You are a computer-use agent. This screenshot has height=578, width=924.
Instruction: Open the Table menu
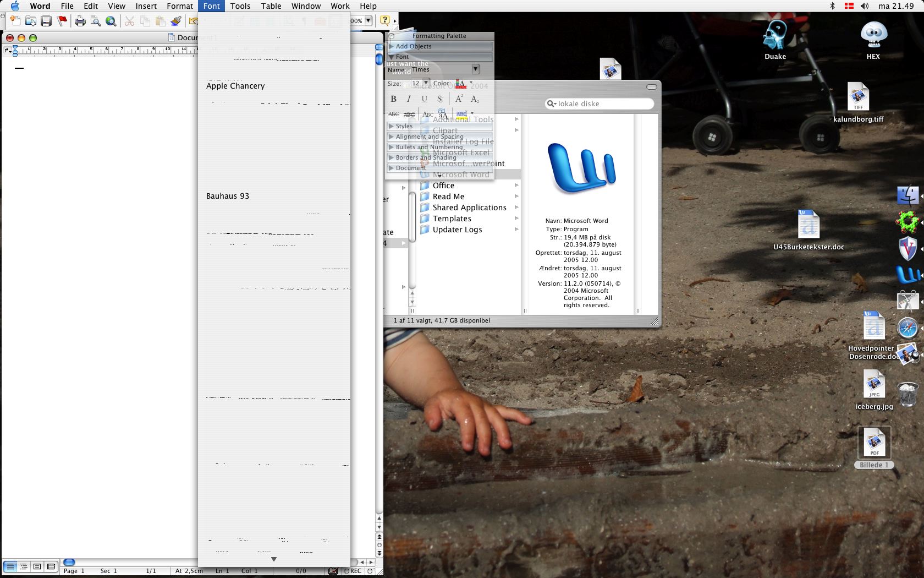tap(271, 6)
